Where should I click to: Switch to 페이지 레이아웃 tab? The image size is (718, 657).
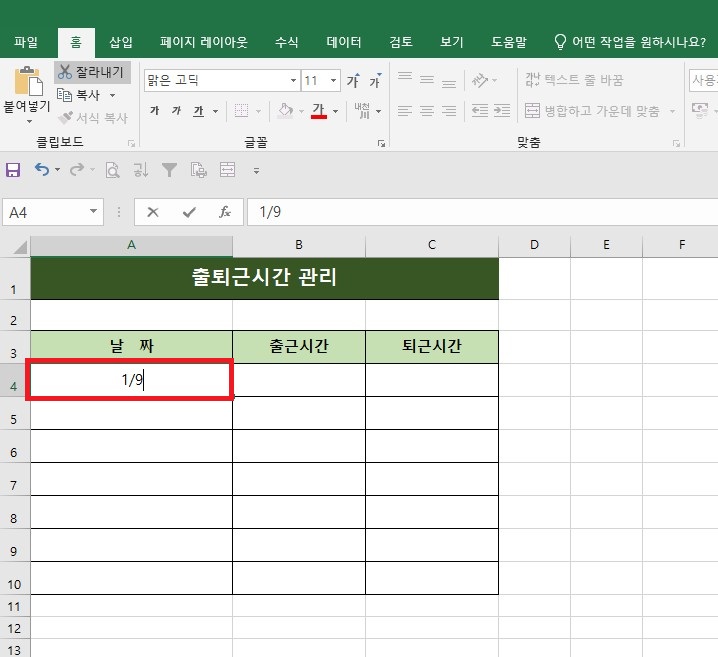click(204, 42)
